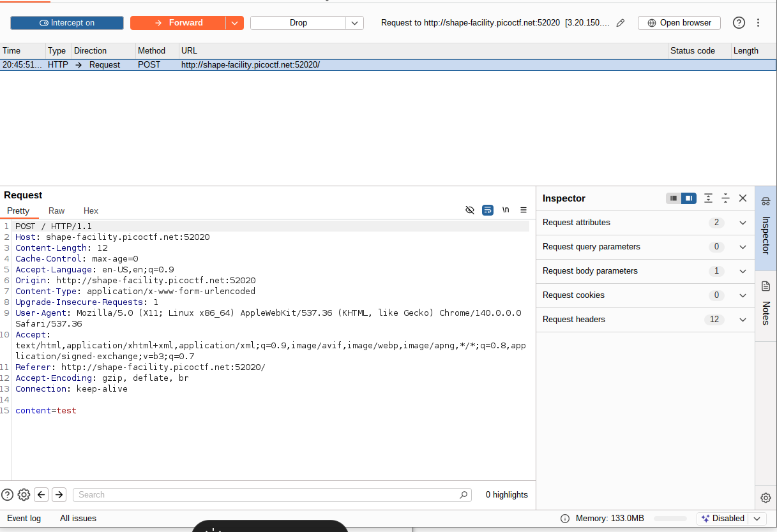The width and height of the screenshot is (777, 532).
Task: Go to previous search match arrow
Action: 41,494
